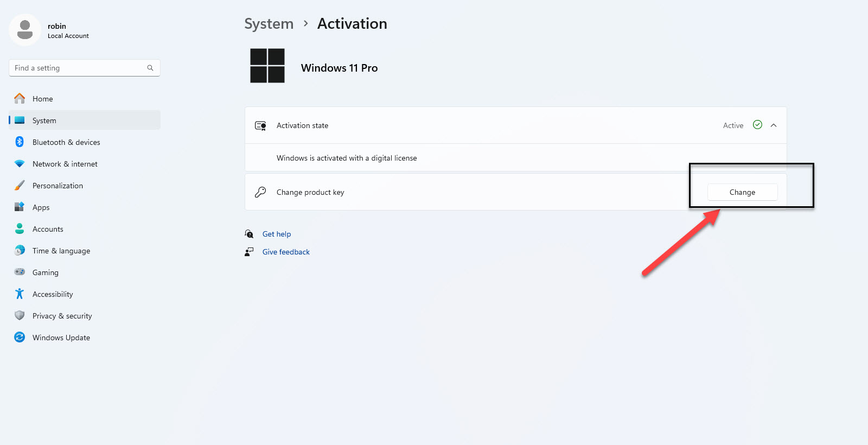Open Time & language settings
The width and height of the screenshot is (868, 445).
(61, 251)
